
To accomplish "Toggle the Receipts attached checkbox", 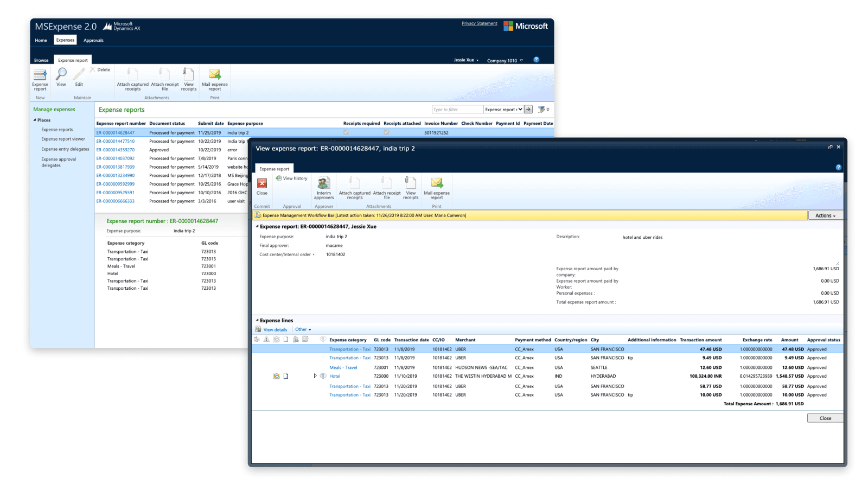I will point(386,132).
